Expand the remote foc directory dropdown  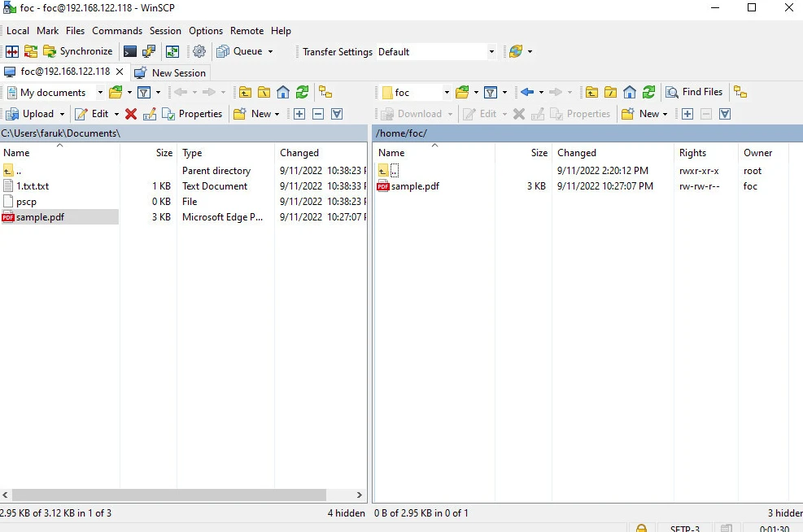[446, 92]
